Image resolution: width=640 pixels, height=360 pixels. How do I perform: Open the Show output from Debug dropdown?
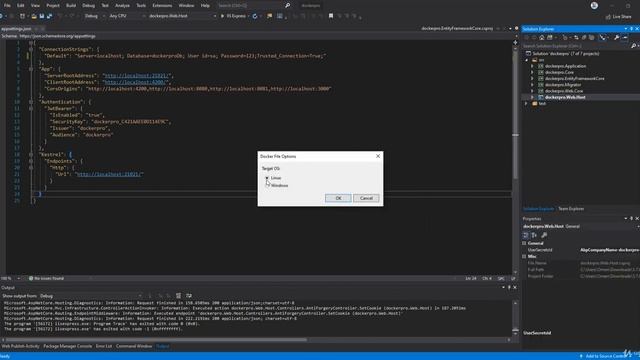[x=91, y=296]
